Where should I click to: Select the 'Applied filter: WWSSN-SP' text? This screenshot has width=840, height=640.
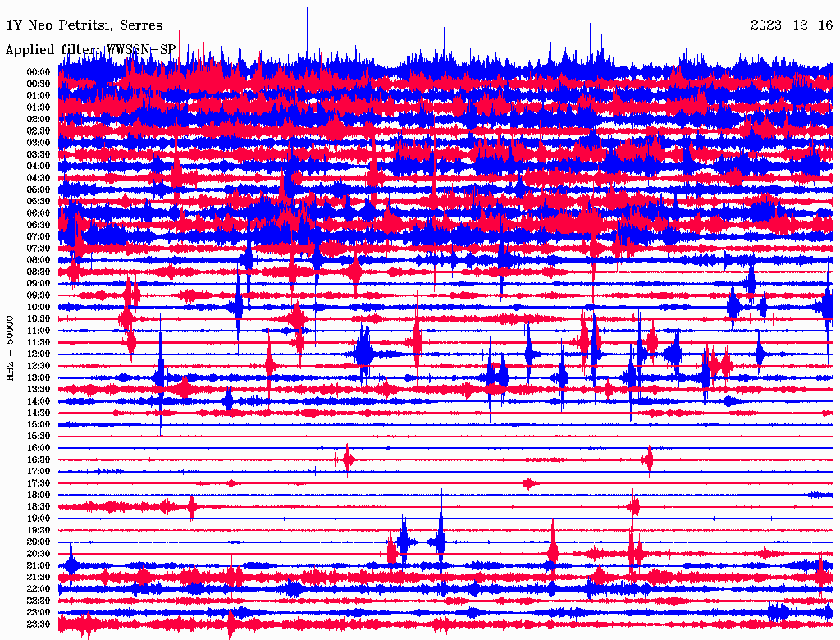pyautogui.click(x=90, y=49)
